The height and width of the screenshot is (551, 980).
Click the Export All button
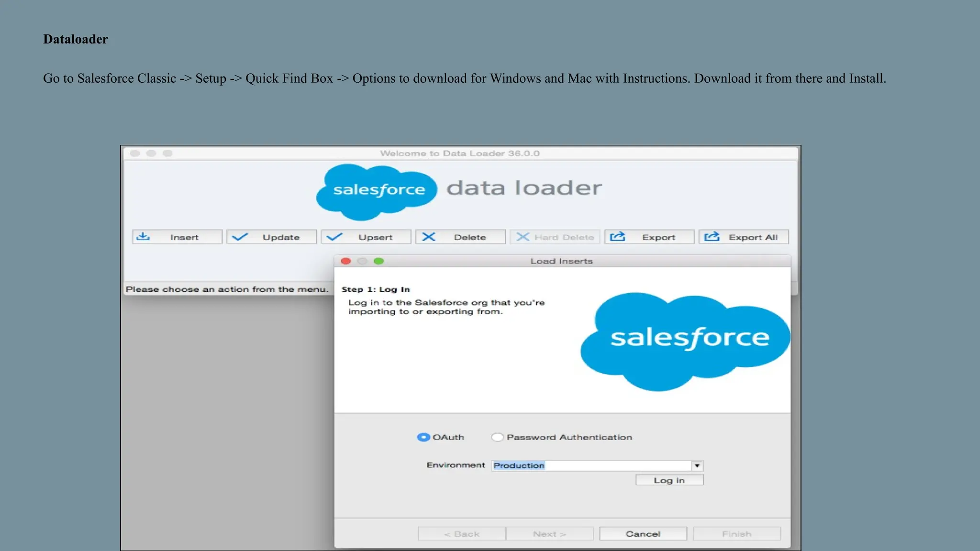[744, 237]
